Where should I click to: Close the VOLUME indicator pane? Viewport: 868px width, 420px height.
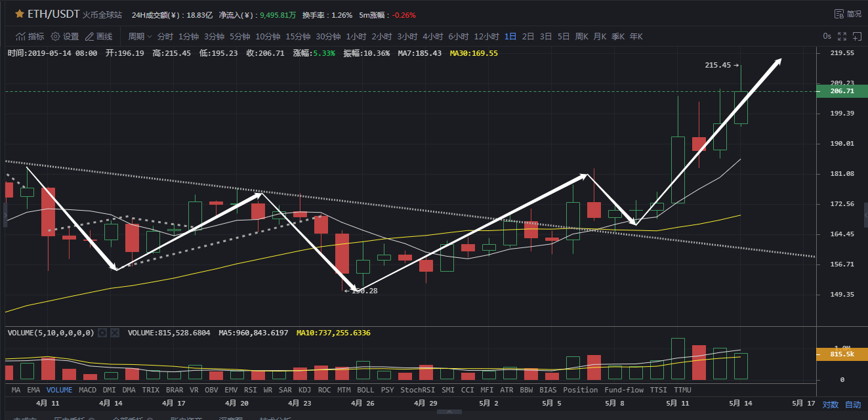[x=115, y=333]
